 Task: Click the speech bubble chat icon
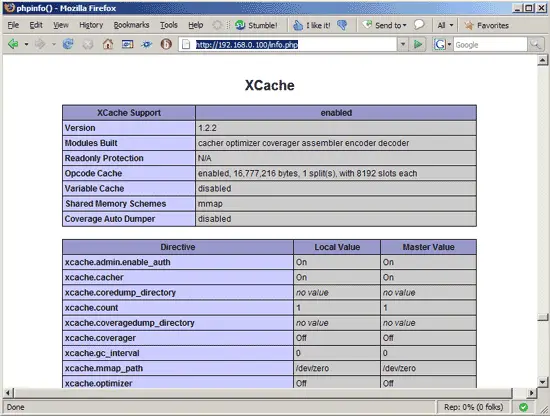pos(419,25)
